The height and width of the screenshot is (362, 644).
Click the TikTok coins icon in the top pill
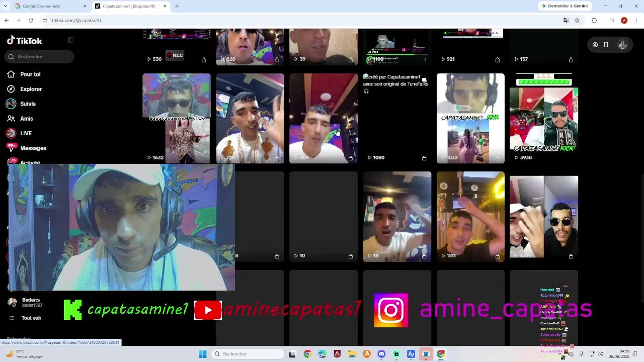(x=595, y=45)
